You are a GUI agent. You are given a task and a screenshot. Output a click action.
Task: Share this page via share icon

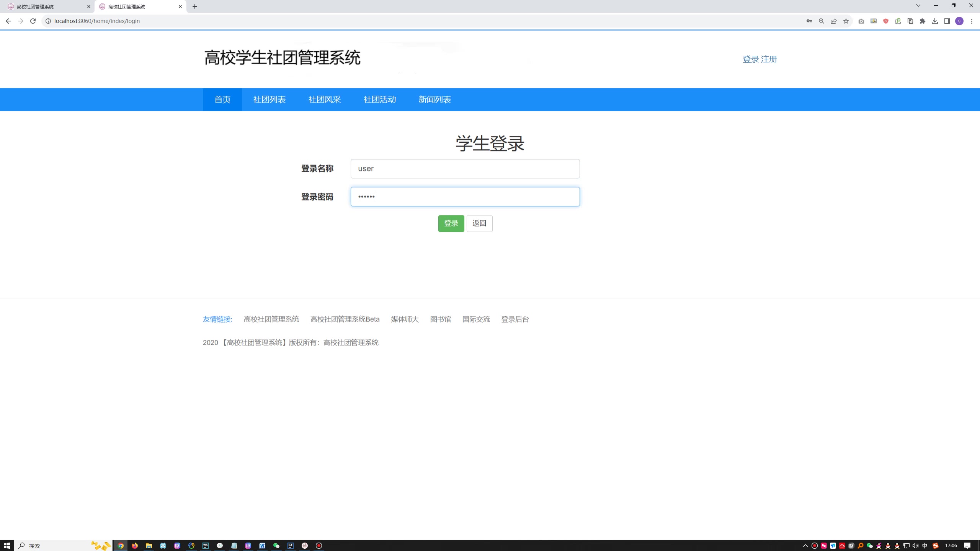833,21
